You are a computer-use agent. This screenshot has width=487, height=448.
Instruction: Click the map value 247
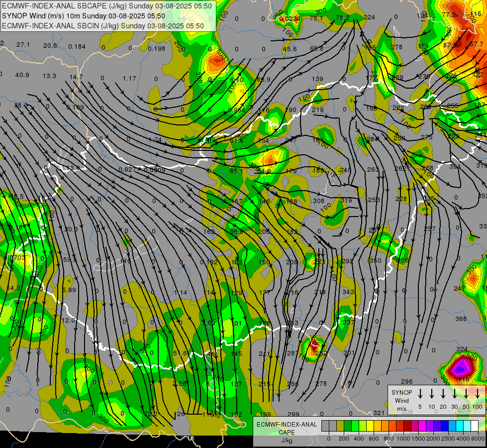click(459, 289)
